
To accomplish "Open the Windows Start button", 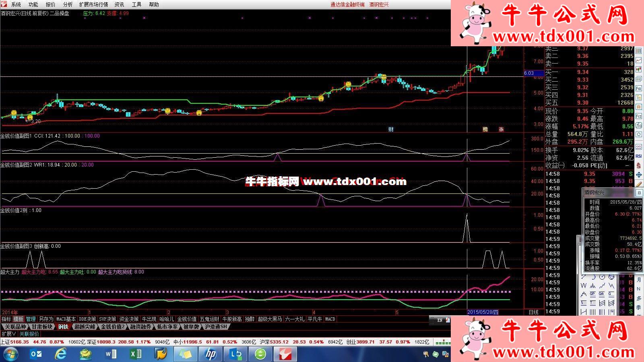I will click(11, 354).
